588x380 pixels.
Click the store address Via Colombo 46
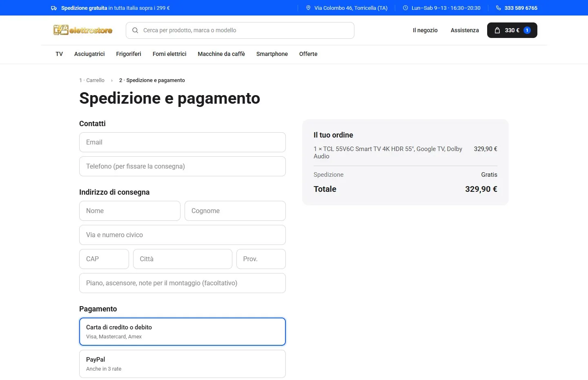pyautogui.click(x=351, y=8)
